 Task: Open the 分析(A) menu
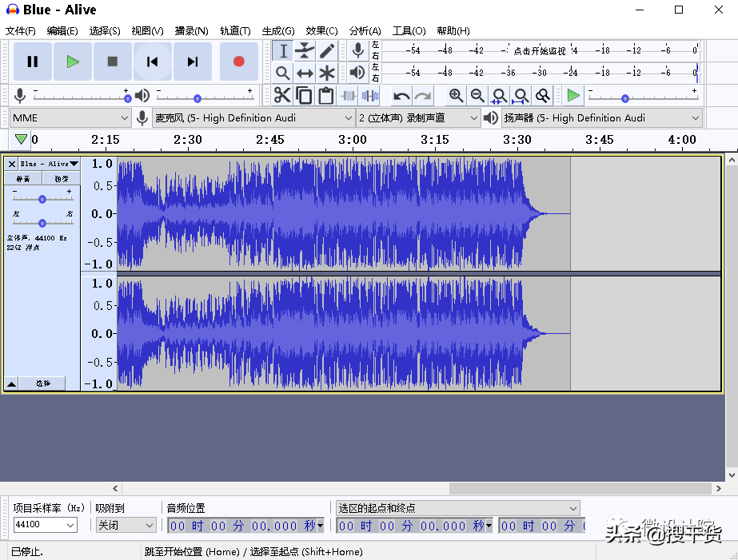tap(365, 31)
